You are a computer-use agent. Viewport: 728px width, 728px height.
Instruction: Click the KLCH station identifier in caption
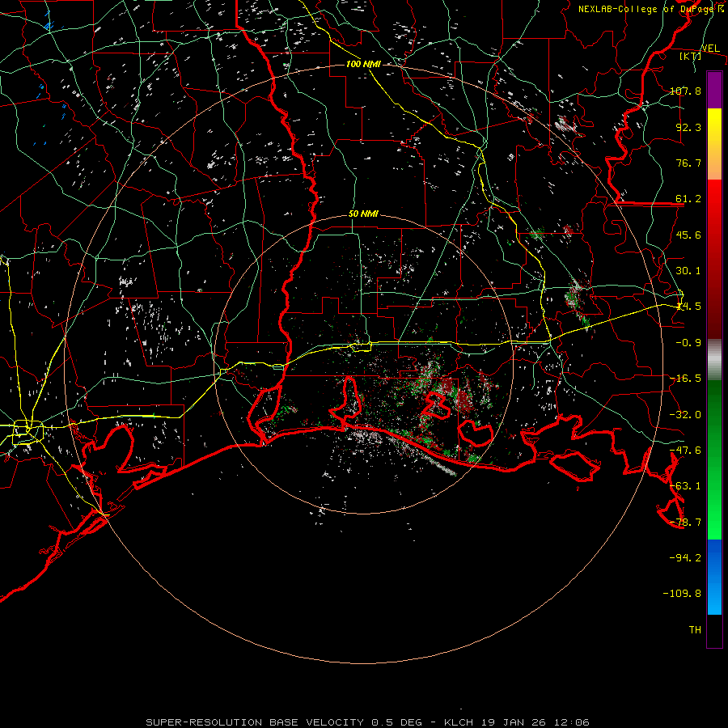pyautogui.click(x=457, y=722)
